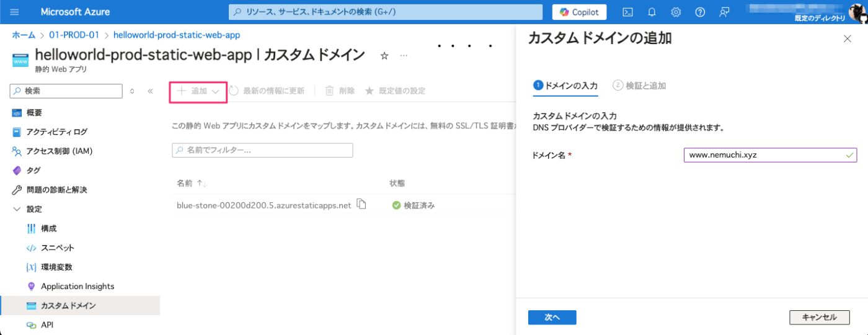Select the ドメインの入力 step tab
The image size is (868, 335).
(565, 86)
